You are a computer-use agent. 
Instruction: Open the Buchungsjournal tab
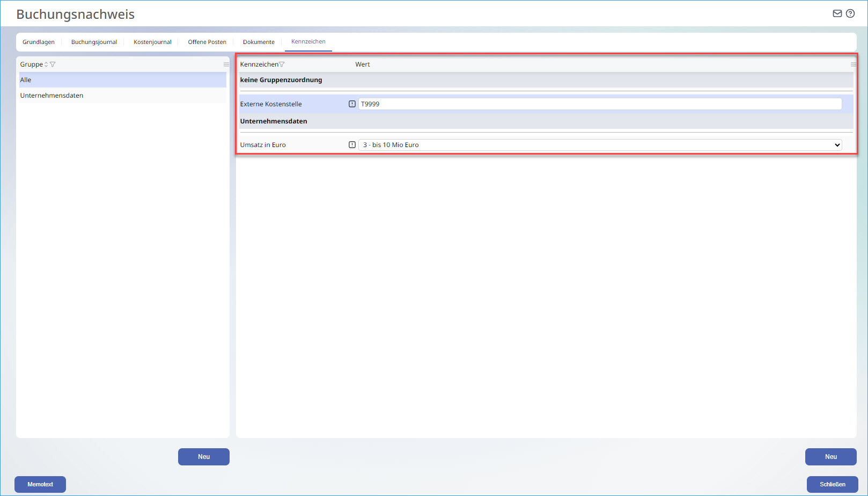[94, 42]
